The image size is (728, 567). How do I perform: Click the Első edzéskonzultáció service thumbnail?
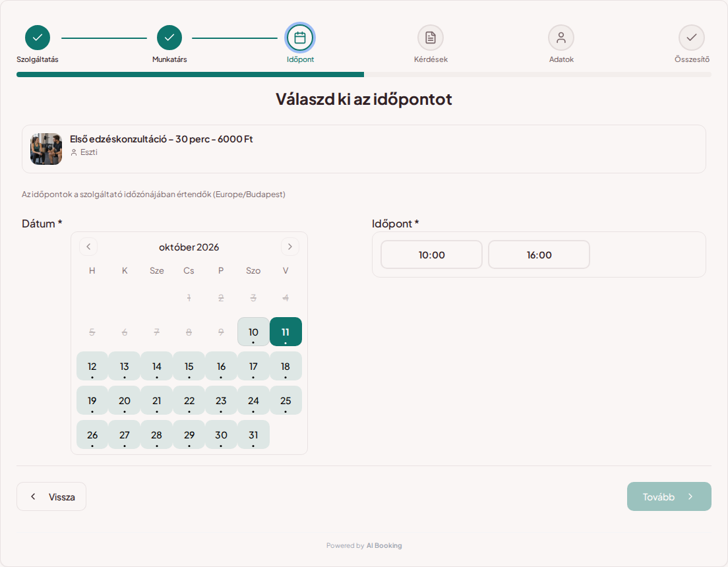click(46, 149)
